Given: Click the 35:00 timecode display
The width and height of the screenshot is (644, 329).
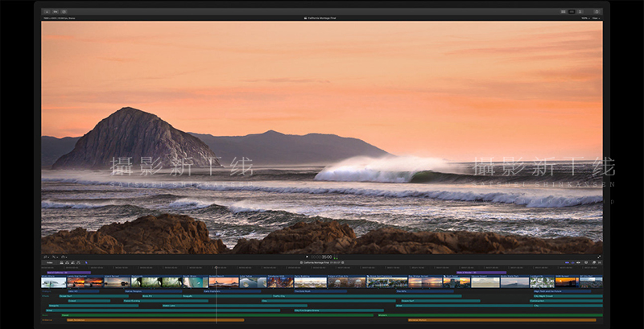Looking at the screenshot, I should tap(321, 257).
